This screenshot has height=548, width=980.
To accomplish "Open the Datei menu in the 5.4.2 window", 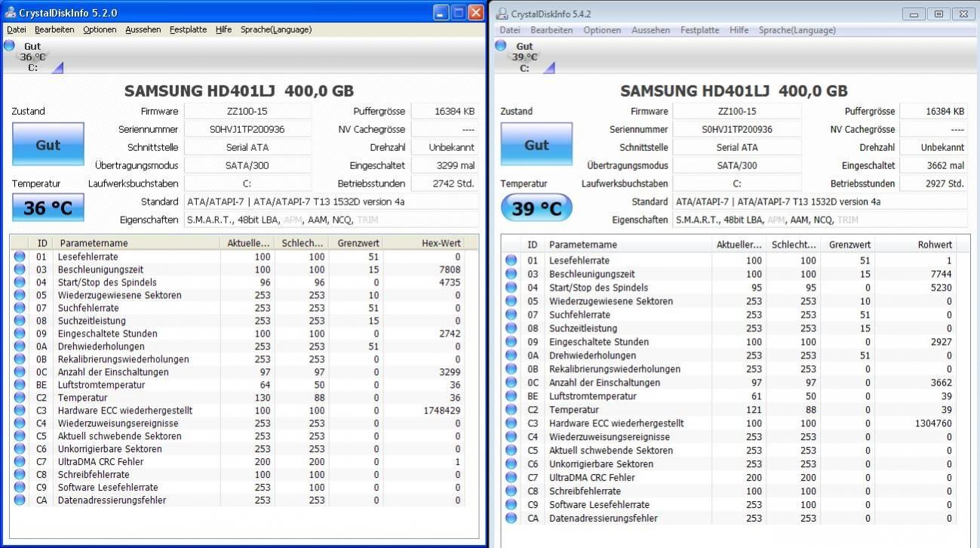I will [510, 30].
